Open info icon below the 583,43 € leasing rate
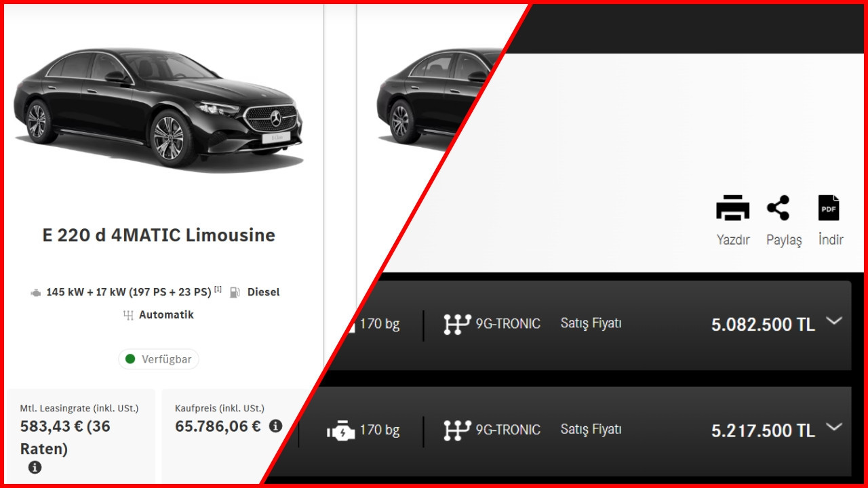Image resolution: width=868 pixels, height=488 pixels. click(35, 467)
